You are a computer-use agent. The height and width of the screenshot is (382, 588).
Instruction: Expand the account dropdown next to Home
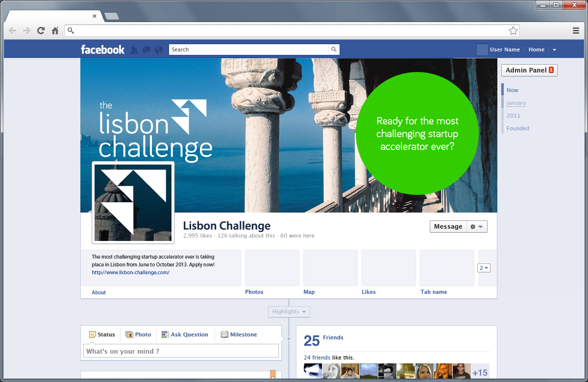click(554, 49)
